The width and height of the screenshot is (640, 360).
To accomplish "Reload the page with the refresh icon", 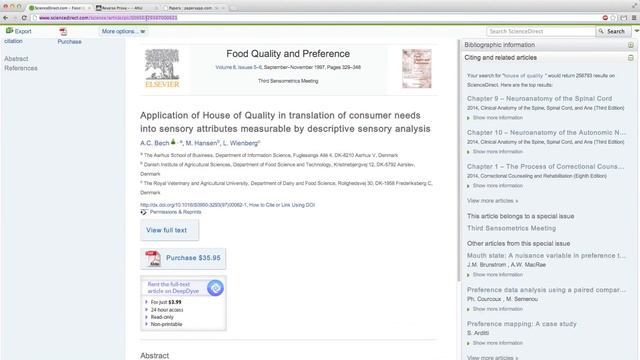I will [24, 18].
